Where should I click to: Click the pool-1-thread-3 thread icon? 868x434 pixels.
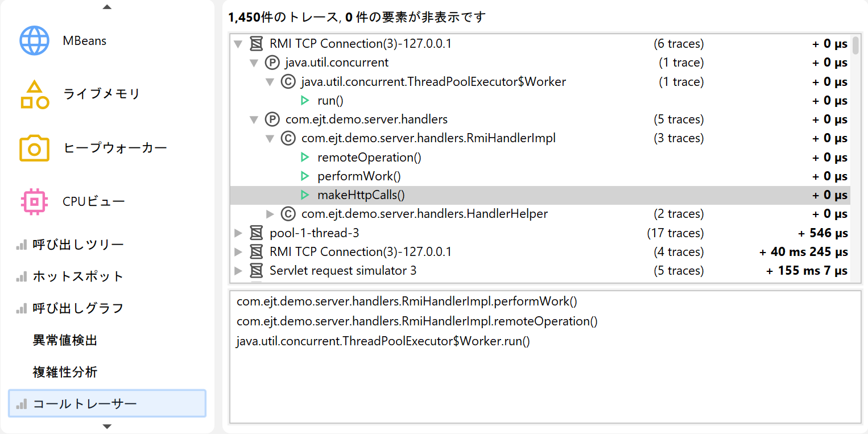(x=257, y=233)
